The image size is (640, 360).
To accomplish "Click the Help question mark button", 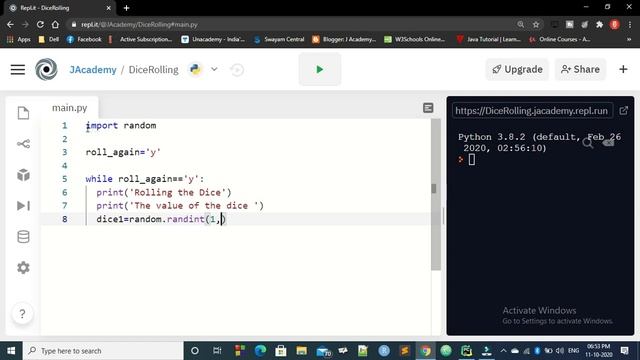I will click(22, 313).
